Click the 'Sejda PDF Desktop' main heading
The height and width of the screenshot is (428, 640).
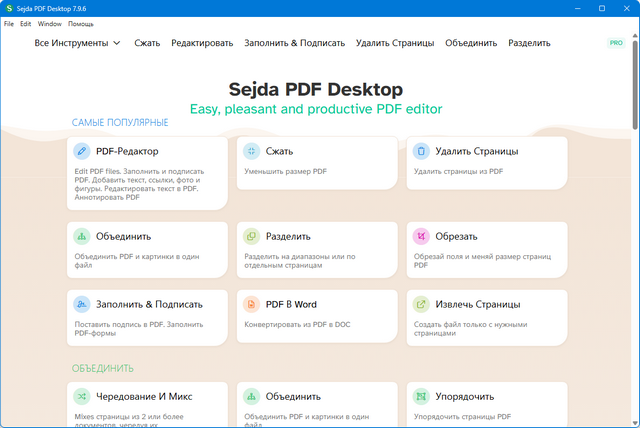pyautogui.click(x=316, y=89)
